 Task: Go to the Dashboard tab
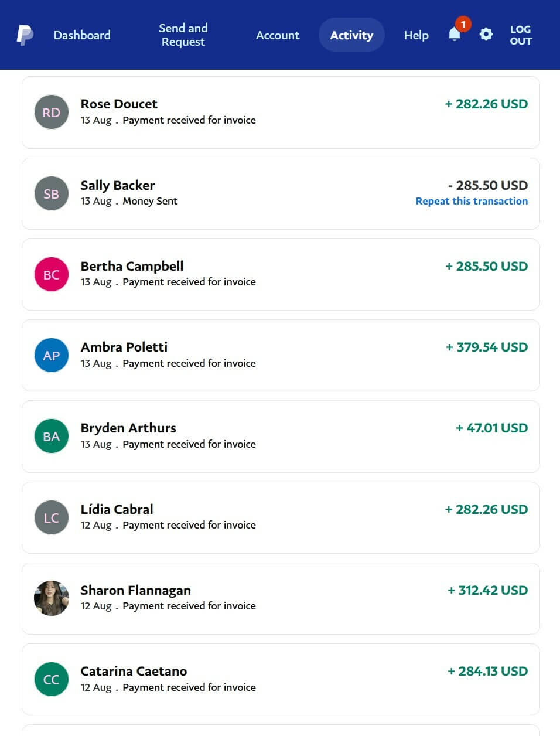click(x=82, y=35)
